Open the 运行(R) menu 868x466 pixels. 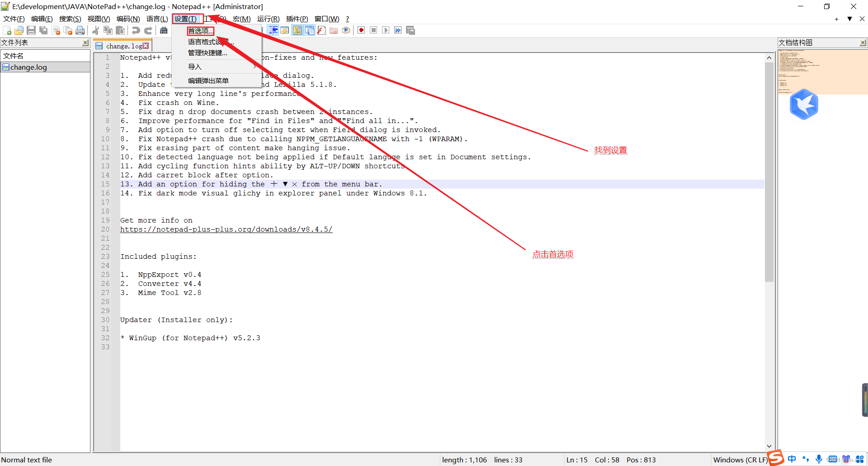[x=269, y=19]
